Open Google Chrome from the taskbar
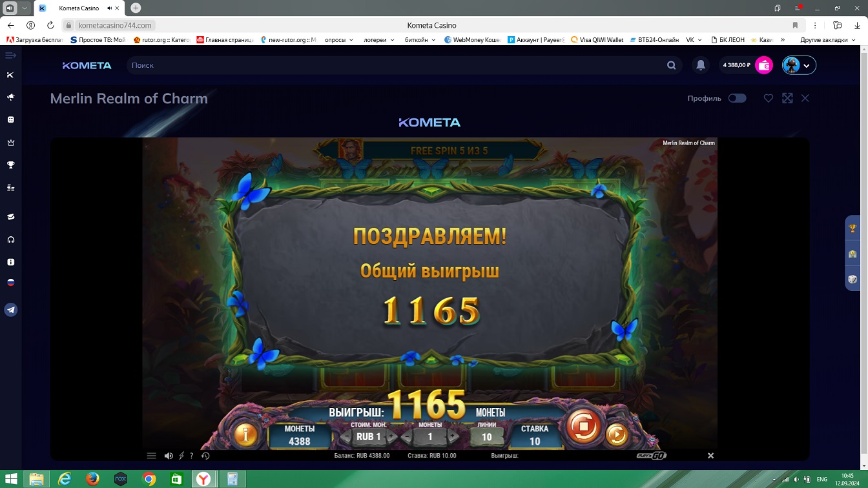The image size is (868, 488). tap(149, 479)
